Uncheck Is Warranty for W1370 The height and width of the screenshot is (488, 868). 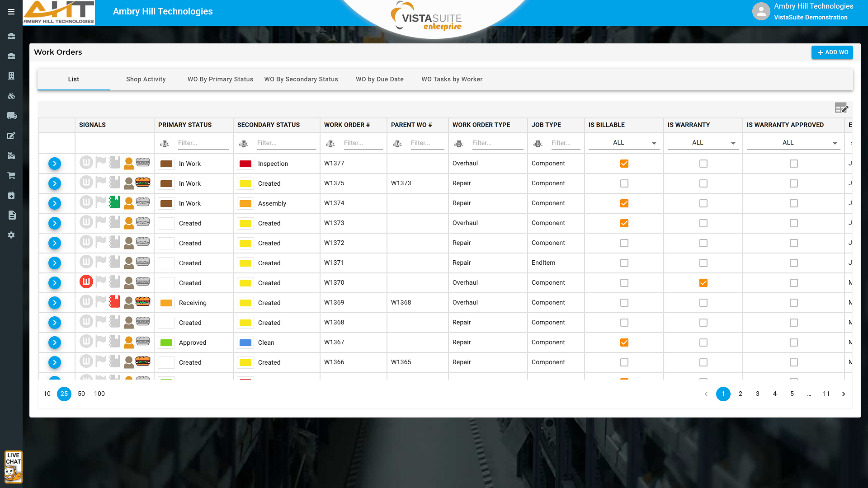(x=703, y=283)
